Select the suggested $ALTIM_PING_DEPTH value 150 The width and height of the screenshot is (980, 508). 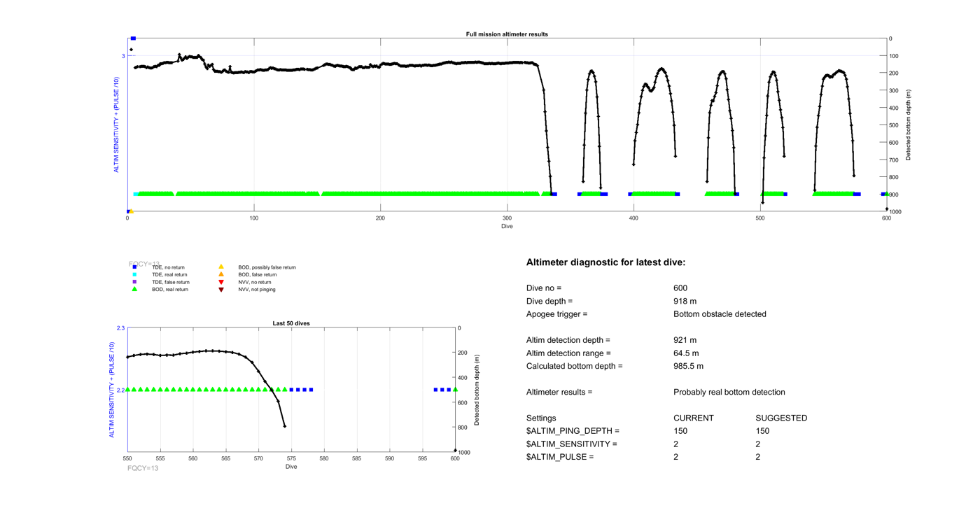click(x=764, y=431)
